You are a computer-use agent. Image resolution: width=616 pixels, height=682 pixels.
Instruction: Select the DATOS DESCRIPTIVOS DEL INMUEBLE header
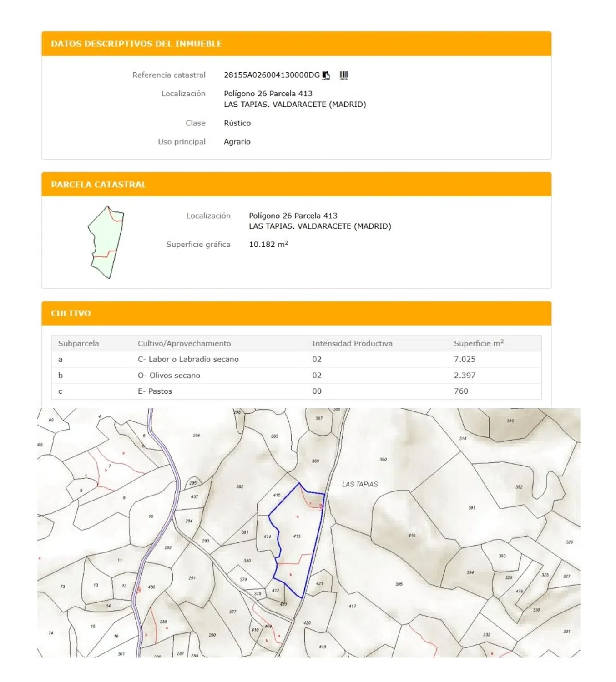pos(136,44)
